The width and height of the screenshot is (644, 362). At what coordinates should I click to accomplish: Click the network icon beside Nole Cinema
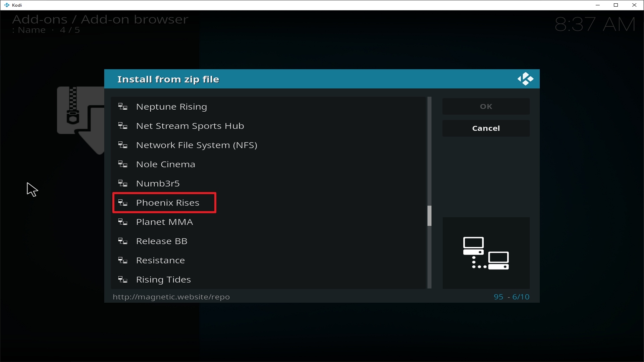click(x=123, y=164)
